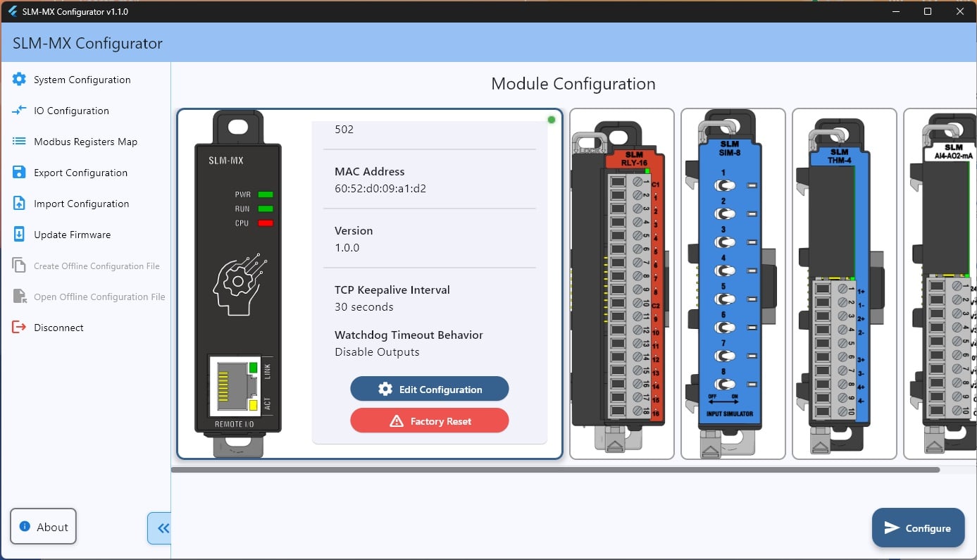Click the horizontal module list scrollbar
This screenshot has width=977, height=560.
pos(555,469)
